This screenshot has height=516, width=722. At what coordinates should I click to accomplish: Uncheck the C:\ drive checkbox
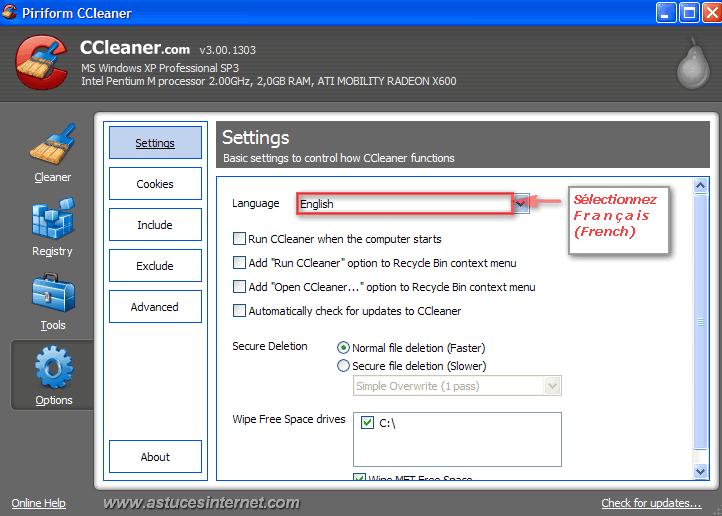click(x=367, y=422)
